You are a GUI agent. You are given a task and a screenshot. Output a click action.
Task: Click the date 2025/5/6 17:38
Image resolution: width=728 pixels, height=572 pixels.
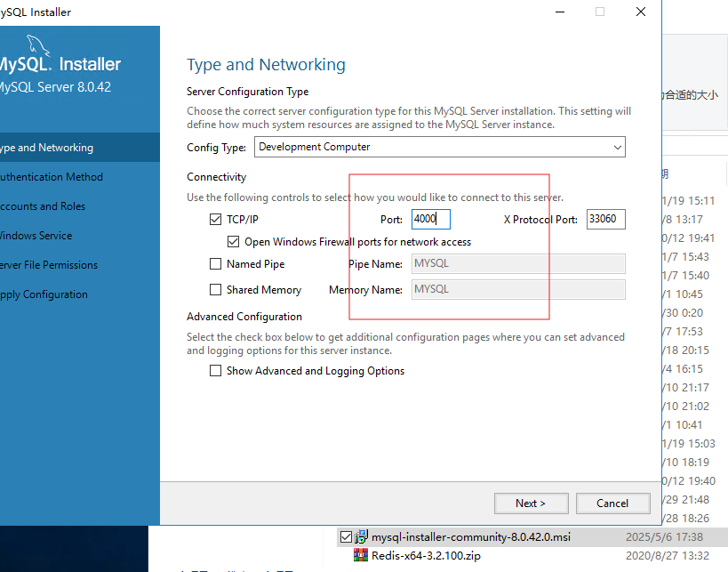pos(664,537)
